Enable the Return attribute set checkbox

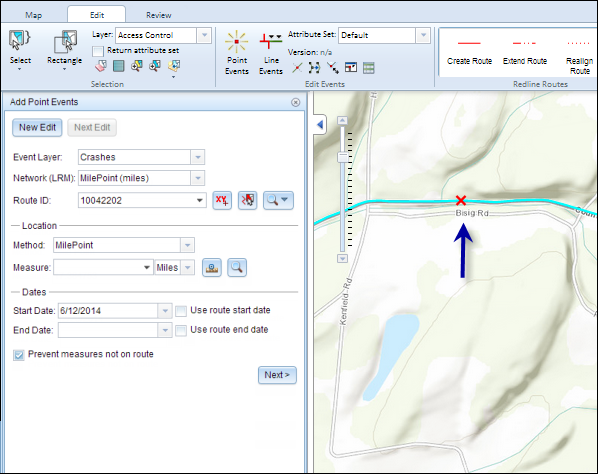(98, 51)
